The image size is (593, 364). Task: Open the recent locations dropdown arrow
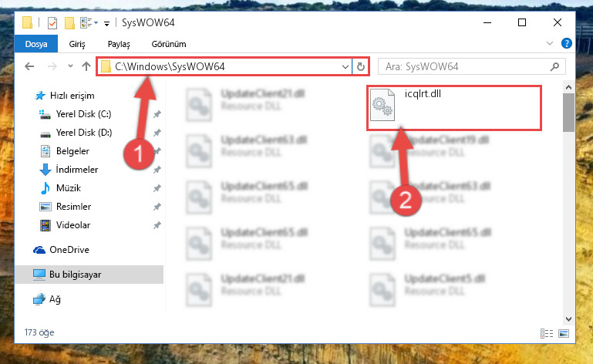[x=70, y=66]
